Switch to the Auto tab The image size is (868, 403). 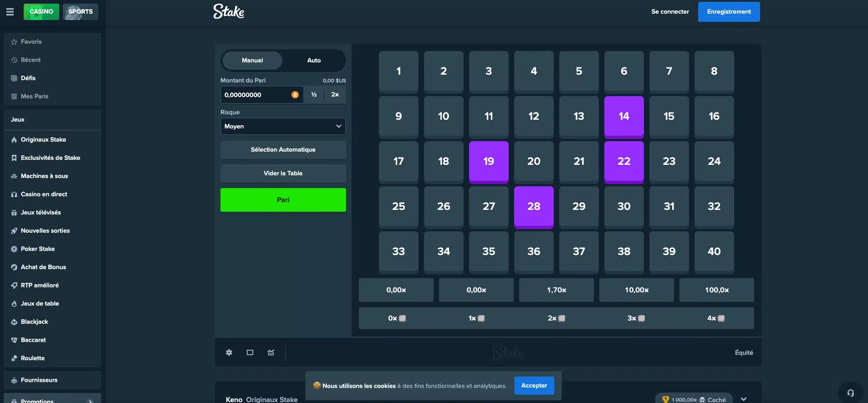(x=314, y=61)
